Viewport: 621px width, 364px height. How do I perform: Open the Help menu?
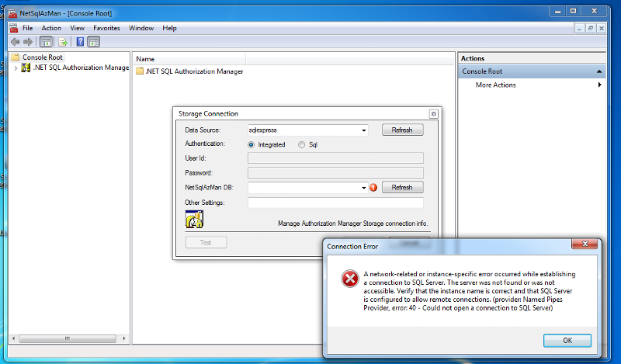pos(169,28)
